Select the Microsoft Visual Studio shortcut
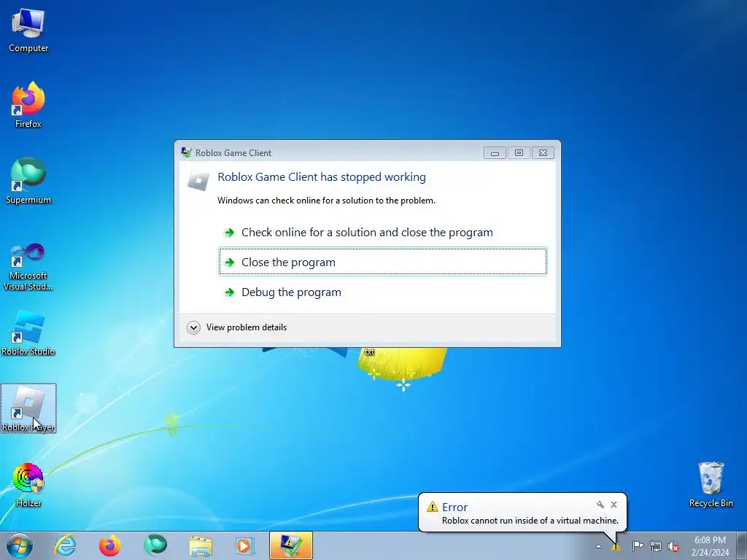 pos(28,267)
